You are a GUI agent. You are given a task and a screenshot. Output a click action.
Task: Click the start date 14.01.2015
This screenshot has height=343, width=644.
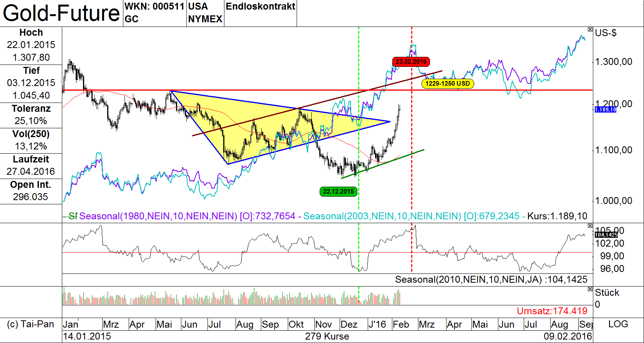[87, 336]
